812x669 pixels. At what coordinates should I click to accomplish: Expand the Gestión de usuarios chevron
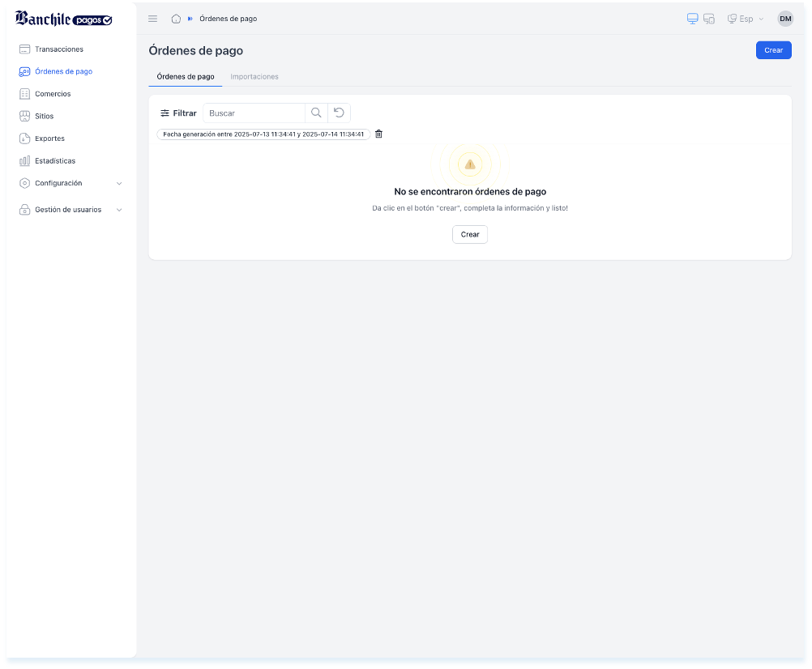click(x=119, y=210)
